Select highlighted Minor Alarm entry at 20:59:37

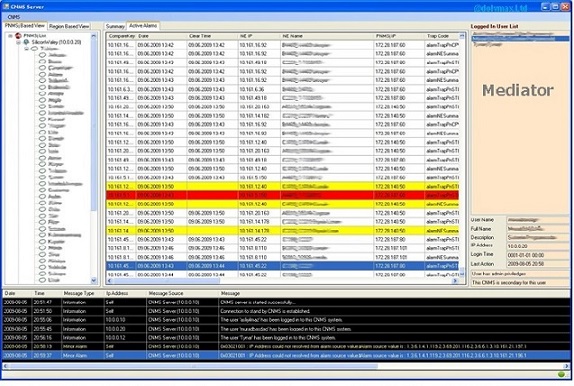click(286, 355)
